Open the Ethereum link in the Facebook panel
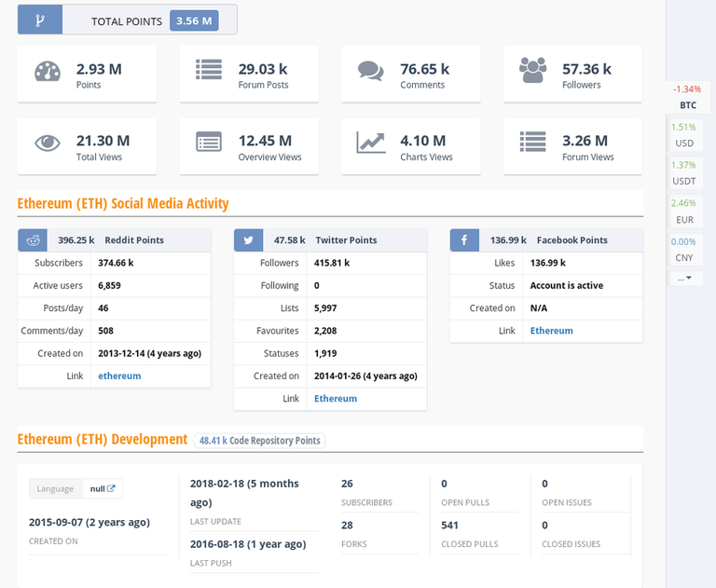The width and height of the screenshot is (716, 588). pyautogui.click(x=551, y=331)
